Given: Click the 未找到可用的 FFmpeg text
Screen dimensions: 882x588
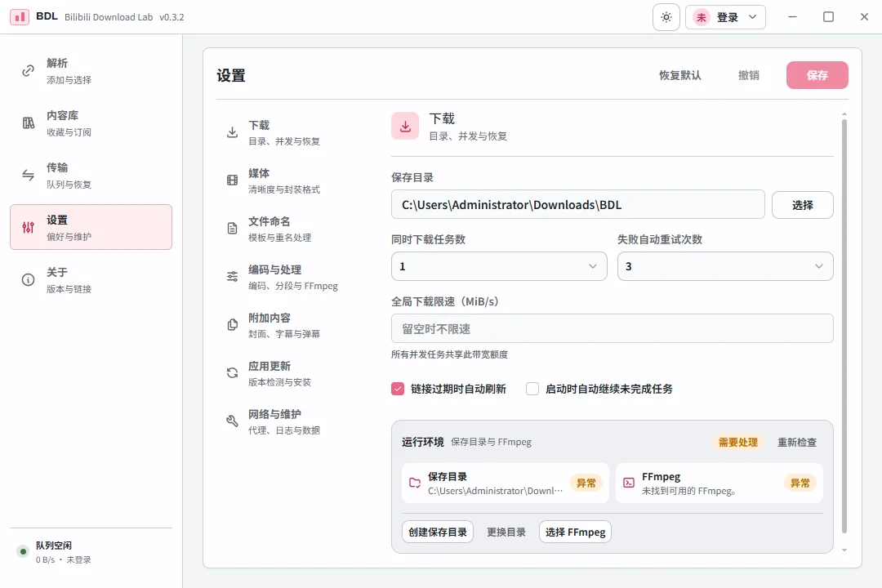Looking at the screenshot, I should pos(688,491).
